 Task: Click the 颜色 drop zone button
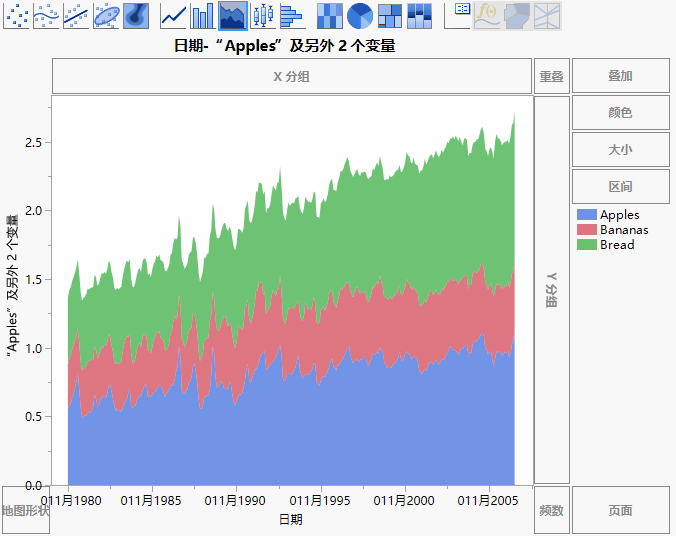tap(620, 113)
